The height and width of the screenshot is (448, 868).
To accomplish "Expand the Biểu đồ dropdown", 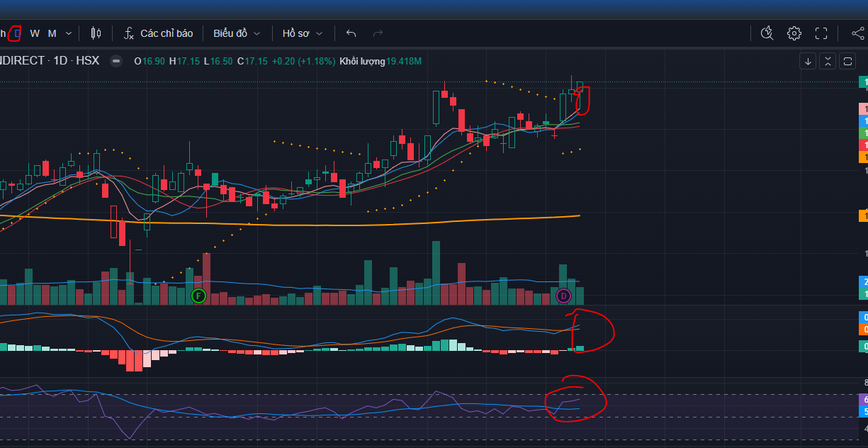I will click(x=237, y=33).
